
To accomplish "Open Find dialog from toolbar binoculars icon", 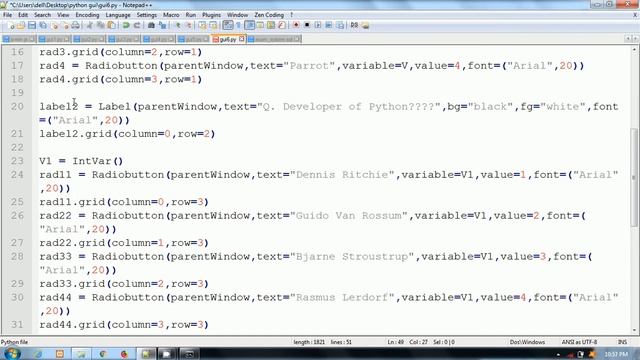I will coord(151,25).
